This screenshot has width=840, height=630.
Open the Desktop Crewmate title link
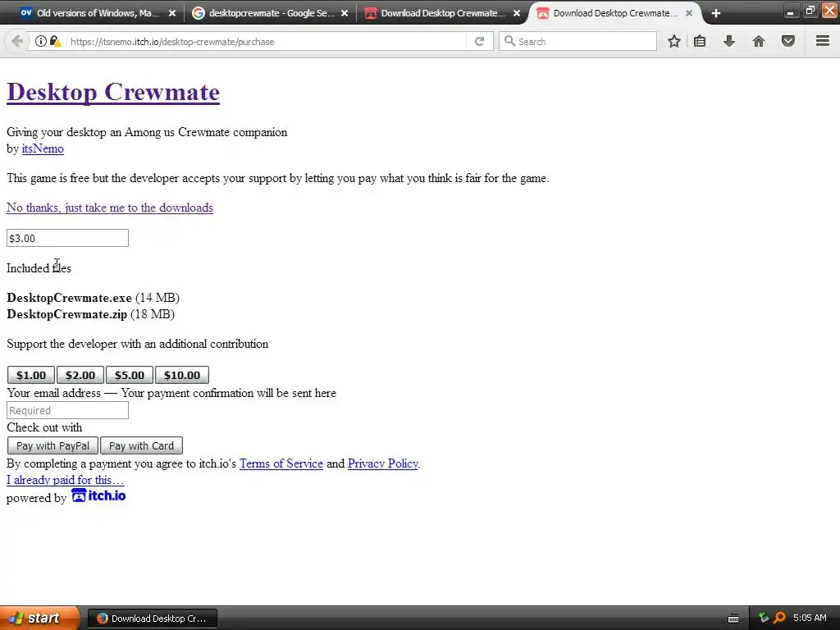(x=113, y=92)
